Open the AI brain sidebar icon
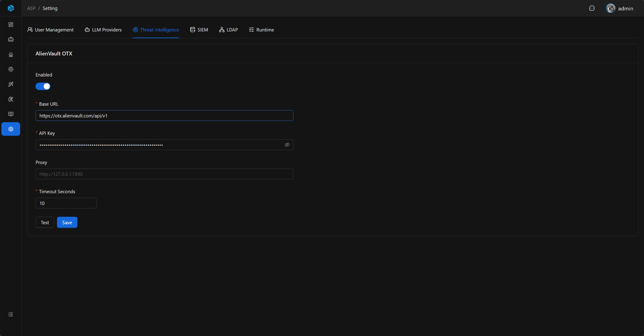 tap(11, 99)
